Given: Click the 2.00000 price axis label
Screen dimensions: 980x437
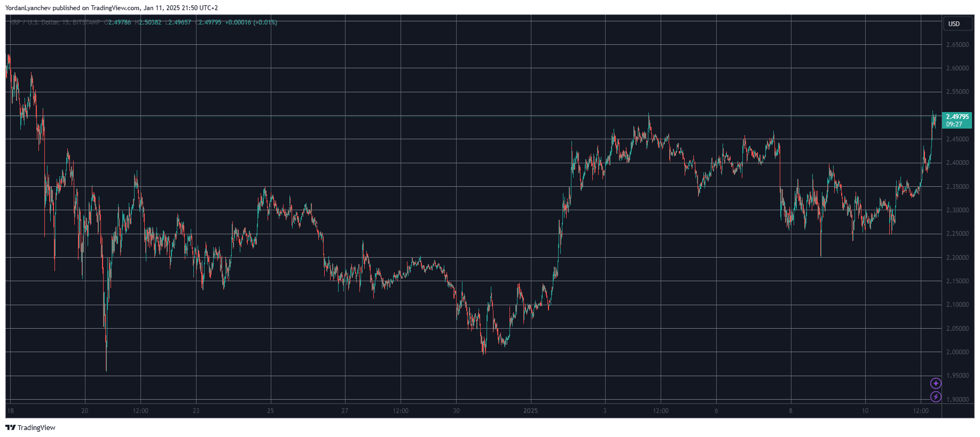Looking at the screenshot, I should click(957, 352).
